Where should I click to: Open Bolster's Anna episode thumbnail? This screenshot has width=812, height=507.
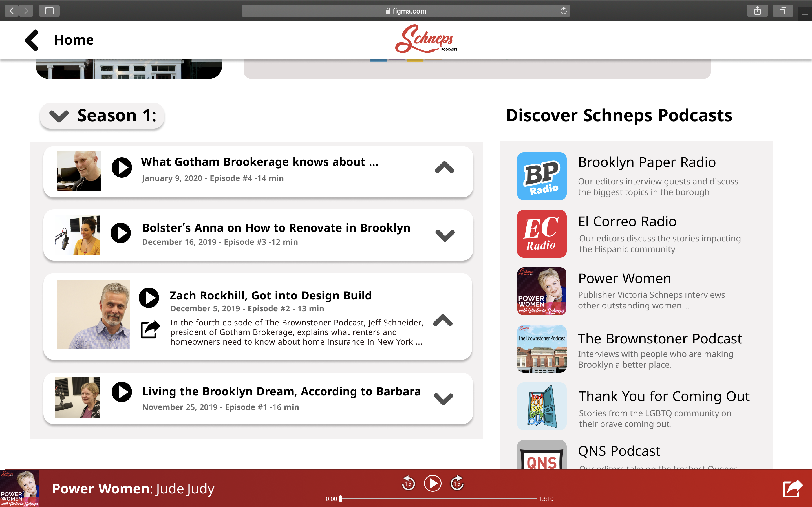click(x=78, y=235)
